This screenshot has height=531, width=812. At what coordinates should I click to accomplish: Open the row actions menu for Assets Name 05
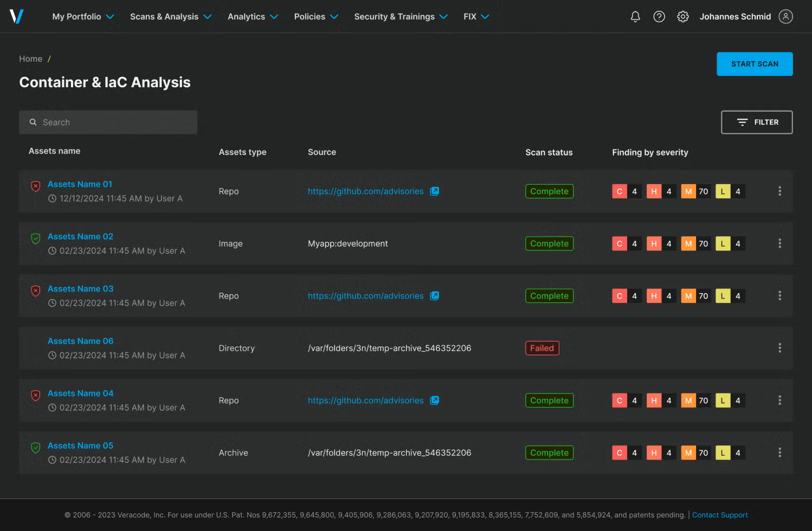pyautogui.click(x=780, y=452)
